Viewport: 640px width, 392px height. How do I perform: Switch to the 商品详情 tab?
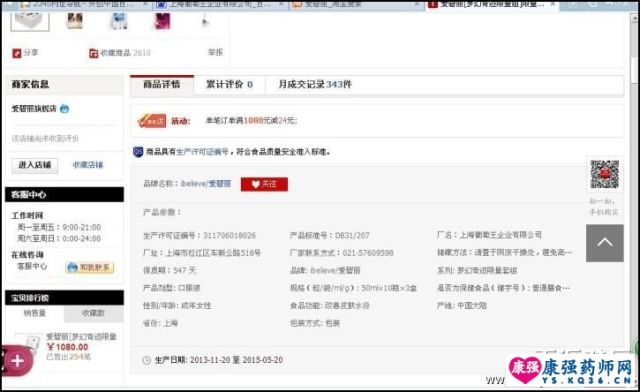click(162, 85)
